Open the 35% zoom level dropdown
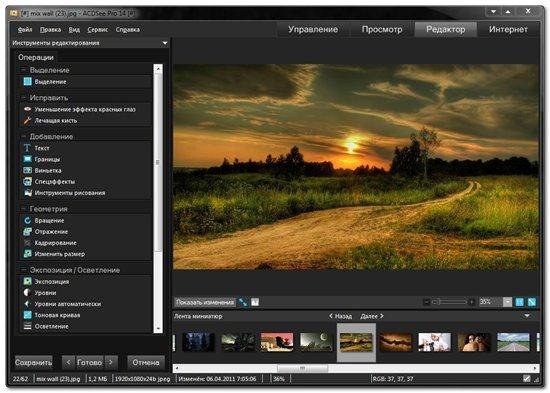The width and height of the screenshot is (550, 393). pyautogui.click(x=507, y=302)
